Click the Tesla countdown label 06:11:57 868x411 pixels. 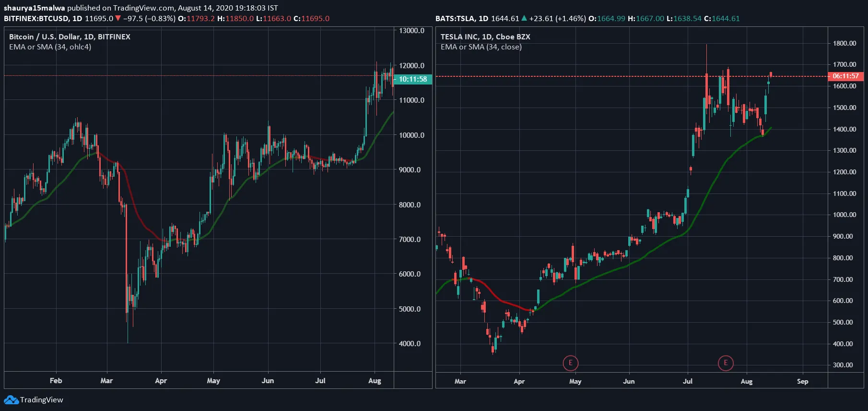coord(846,76)
